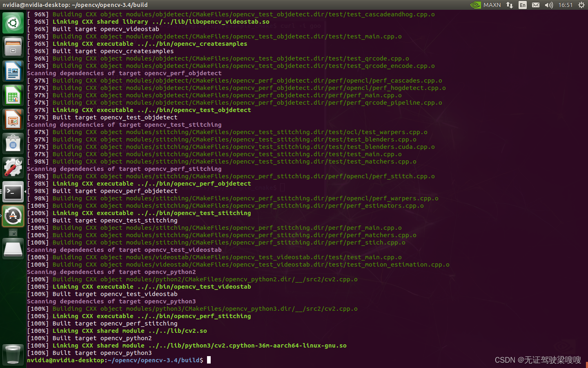Image resolution: width=588 pixels, height=368 pixels.
Task: Click the test_cascadeandhog.cpp.o build line
Action: (231, 14)
